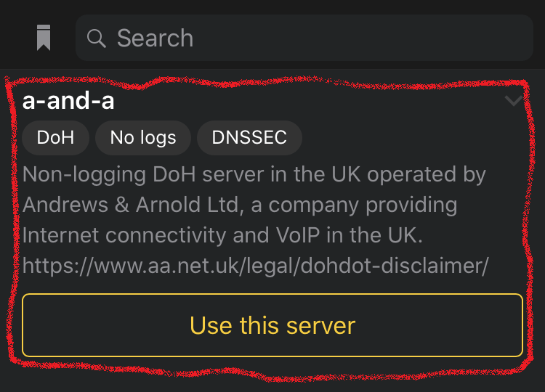Focus the Search input field
This screenshot has width=545, height=392.
click(x=304, y=38)
